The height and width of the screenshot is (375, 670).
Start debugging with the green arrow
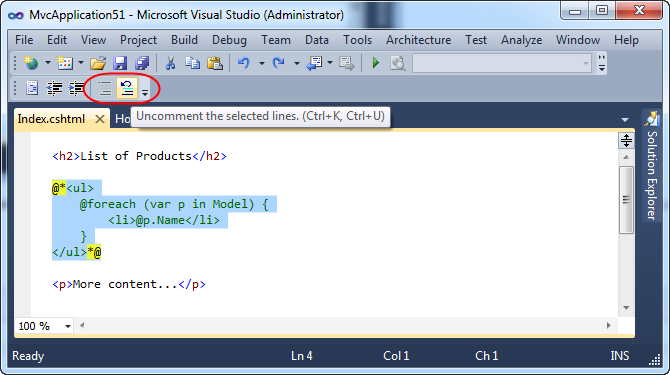[x=376, y=63]
